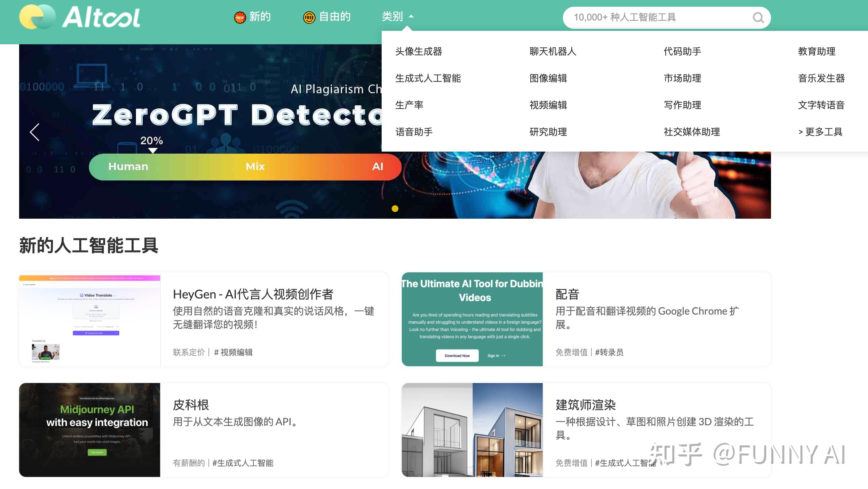Click 联系定价 label on HeyGen card
This screenshot has height=489, width=868.
click(x=189, y=352)
